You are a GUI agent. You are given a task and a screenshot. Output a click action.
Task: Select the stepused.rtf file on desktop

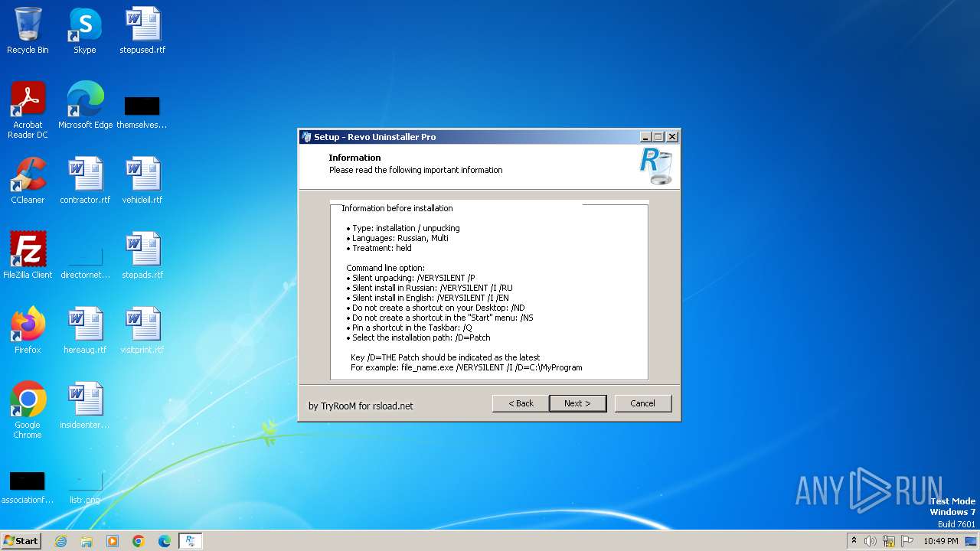tap(142, 31)
